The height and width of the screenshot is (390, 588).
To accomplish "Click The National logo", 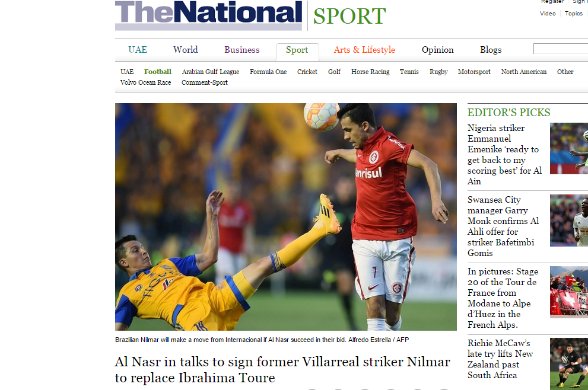I will [x=208, y=15].
